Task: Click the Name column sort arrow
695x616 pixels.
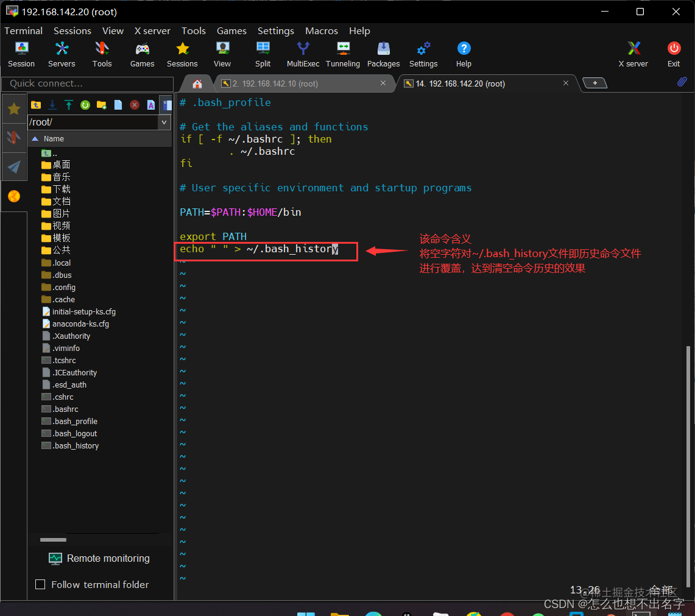Action: click(35, 139)
